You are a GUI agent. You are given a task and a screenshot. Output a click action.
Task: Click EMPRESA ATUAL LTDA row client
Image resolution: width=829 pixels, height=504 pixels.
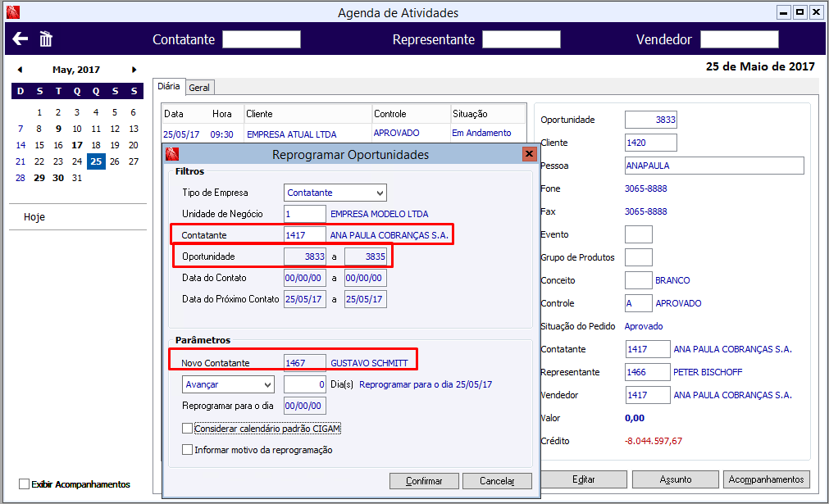291,134
